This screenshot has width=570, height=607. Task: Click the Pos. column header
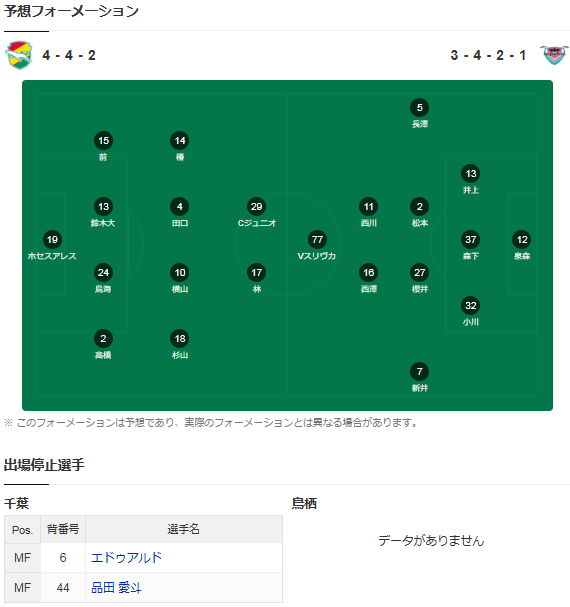pyautogui.click(x=22, y=529)
